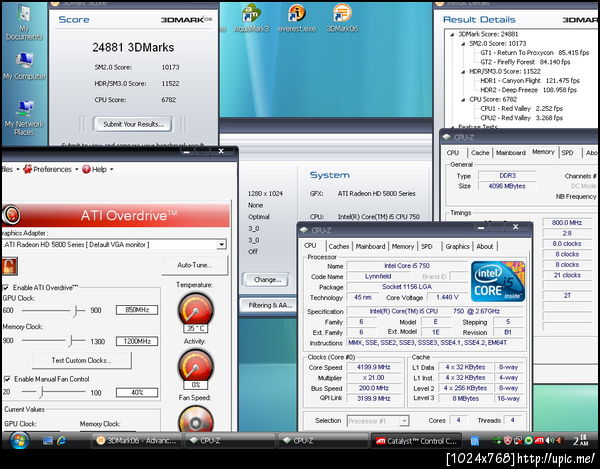600x469 pixels.
Task: Click the volume speaker tray icon
Action: (x=550, y=441)
